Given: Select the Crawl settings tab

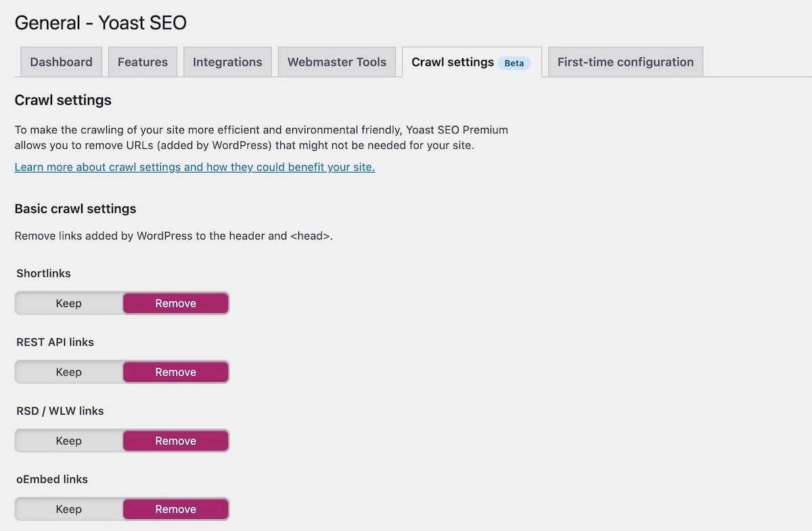Looking at the screenshot, I should (x=472, y=62).
